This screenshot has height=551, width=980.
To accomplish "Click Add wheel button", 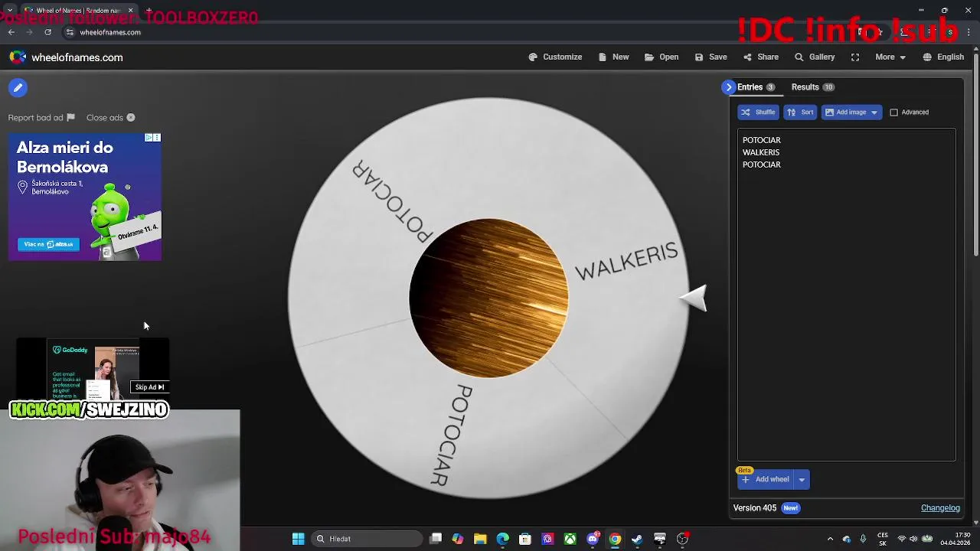I will (765, 480).
